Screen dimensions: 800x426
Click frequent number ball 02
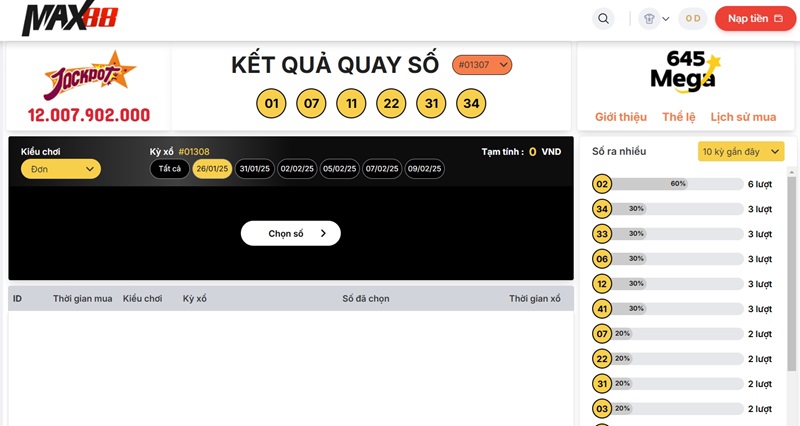click(602, 184)
